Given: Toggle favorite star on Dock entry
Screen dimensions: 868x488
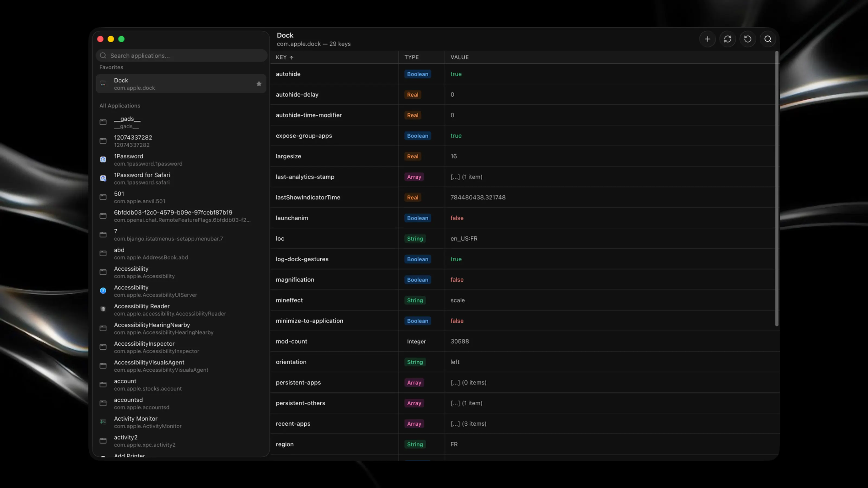Looking at the screenshot, I should coord(259,84).
